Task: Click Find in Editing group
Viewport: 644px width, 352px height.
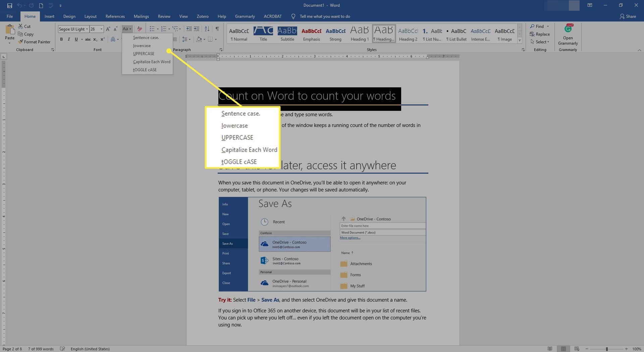Action: pos(540,26)
